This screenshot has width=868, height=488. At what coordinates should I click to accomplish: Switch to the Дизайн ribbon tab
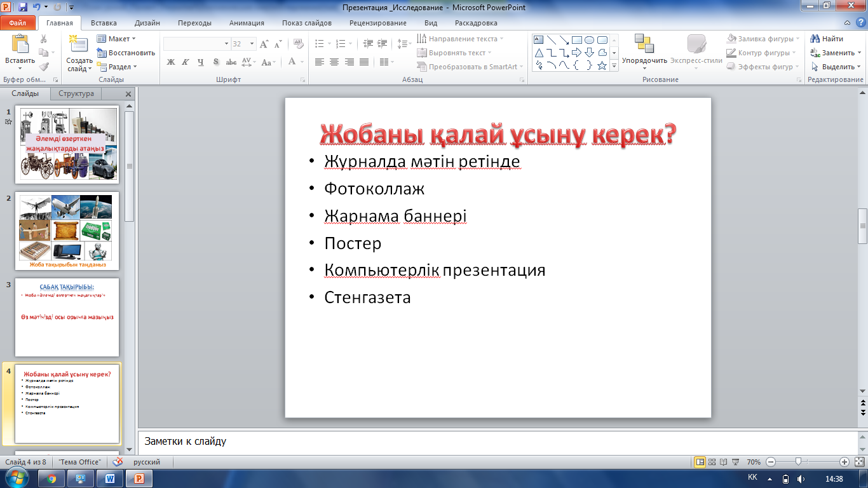point(147,23)
